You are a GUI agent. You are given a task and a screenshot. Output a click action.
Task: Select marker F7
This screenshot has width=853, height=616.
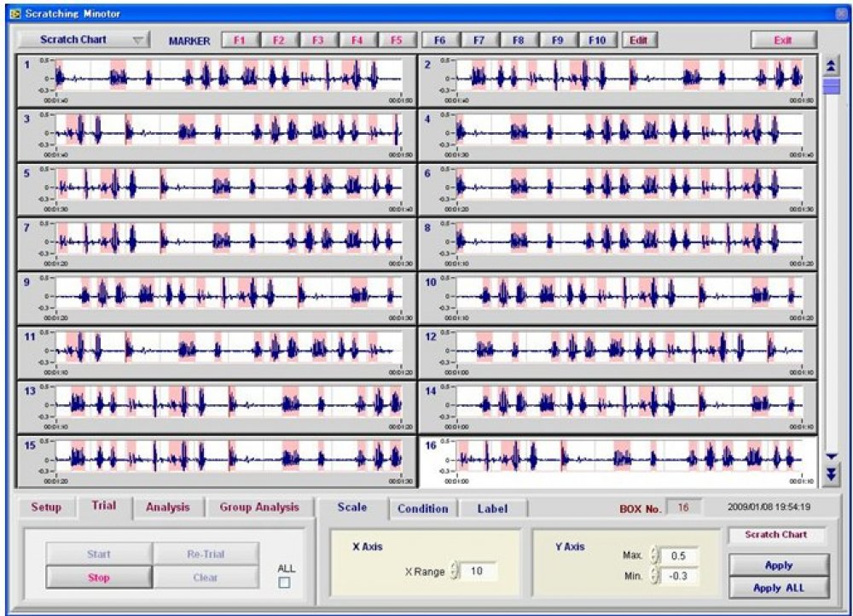pyautogui.click(x=479, y=40)
